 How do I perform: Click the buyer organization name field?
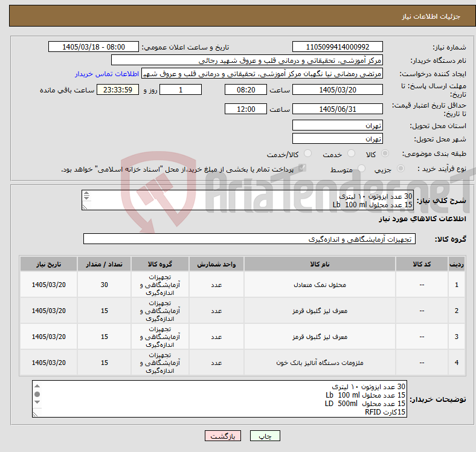(x=247, y=60)
